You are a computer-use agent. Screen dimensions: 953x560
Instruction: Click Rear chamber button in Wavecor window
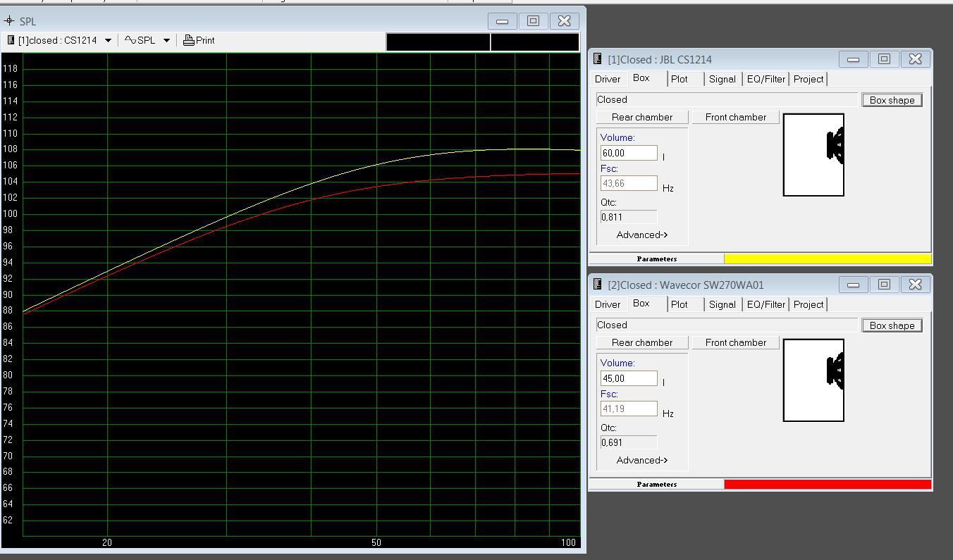click(642, 342)
